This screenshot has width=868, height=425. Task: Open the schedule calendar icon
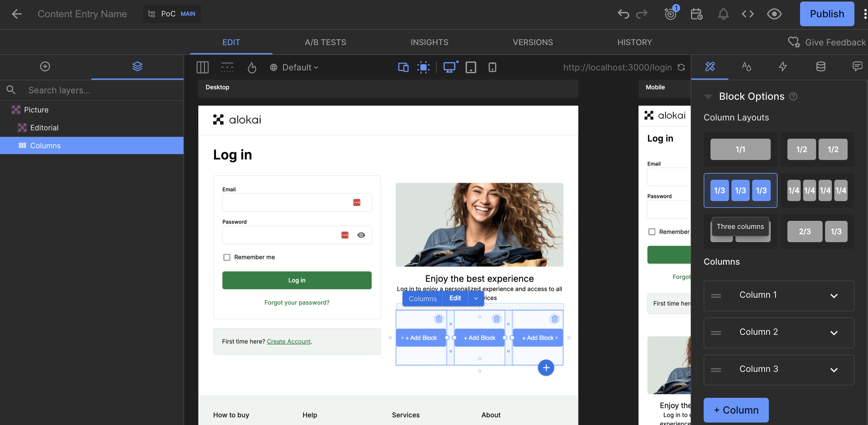697,14
